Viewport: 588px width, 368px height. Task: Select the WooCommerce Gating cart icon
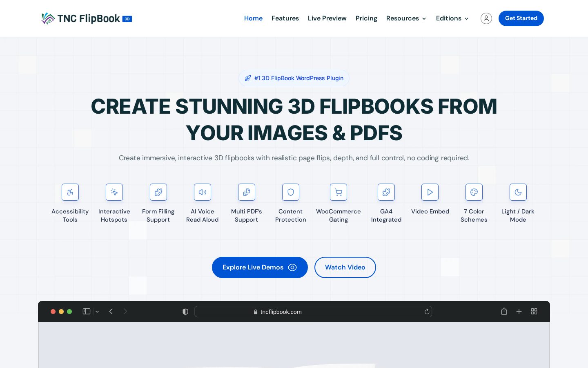[x=339, y=192]
